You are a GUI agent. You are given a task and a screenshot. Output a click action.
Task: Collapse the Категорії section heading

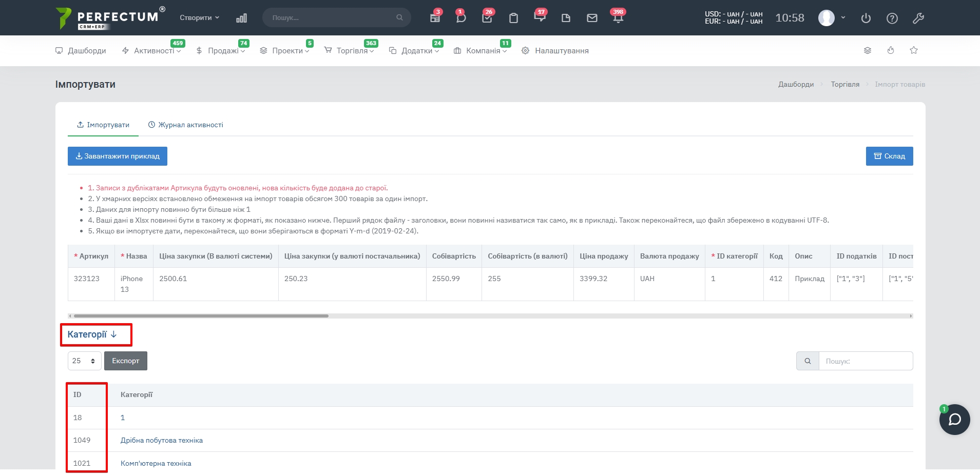(x=92, y=334)
